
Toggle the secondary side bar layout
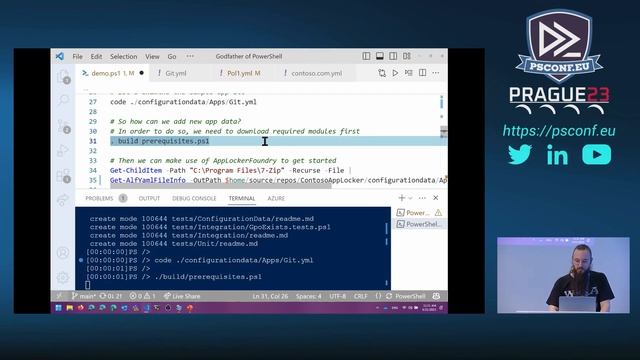(x=393, y=56)
